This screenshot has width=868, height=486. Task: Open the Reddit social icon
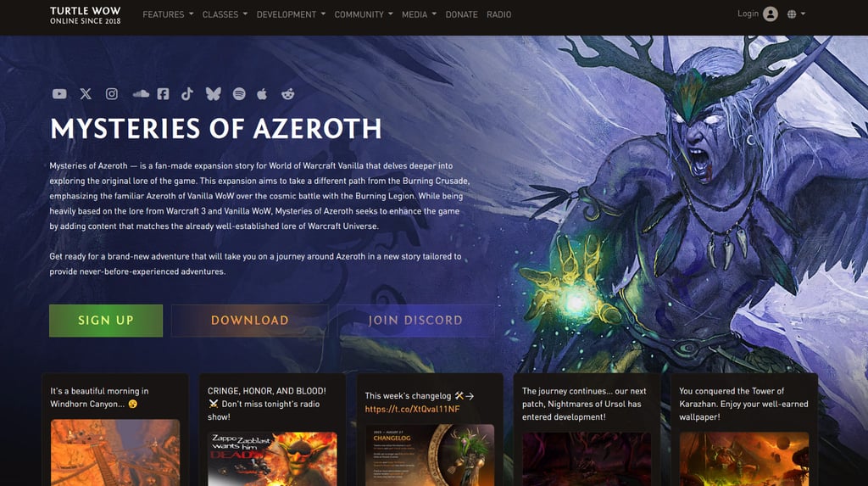[288, 93]
